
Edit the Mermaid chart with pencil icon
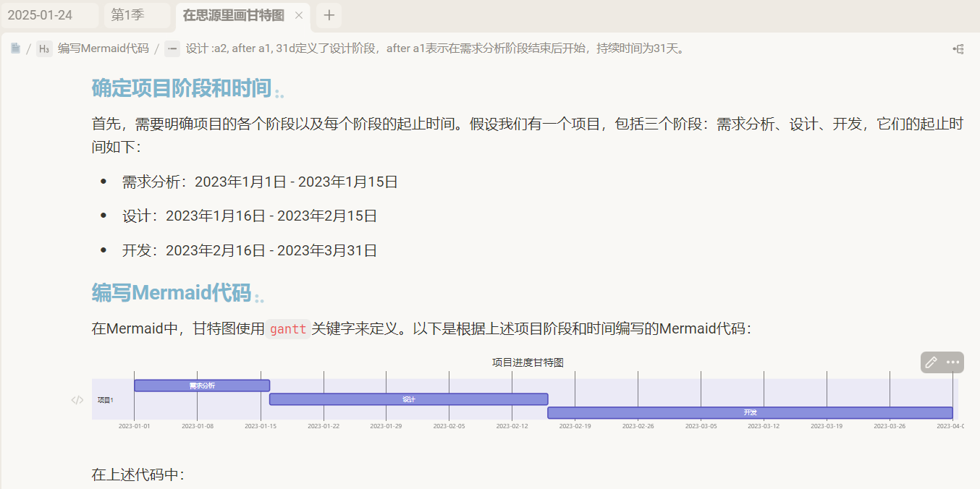(x=932, y=362)
